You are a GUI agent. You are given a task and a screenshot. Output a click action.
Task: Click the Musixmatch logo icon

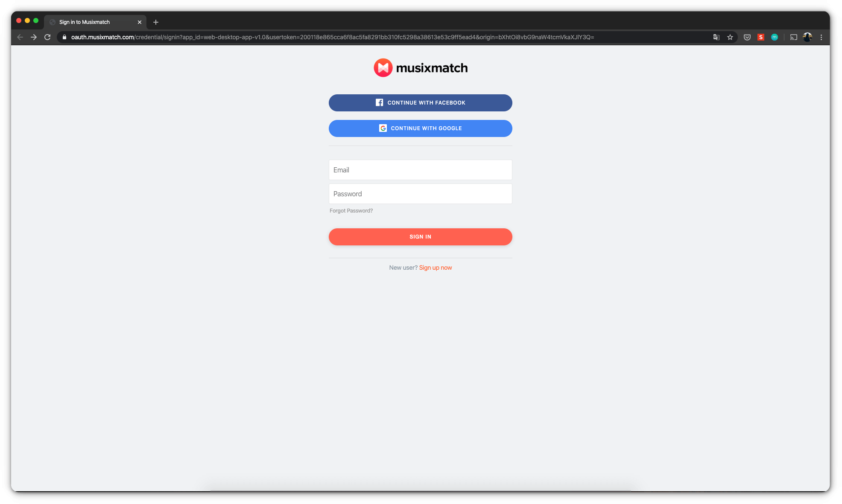point(382,67)
